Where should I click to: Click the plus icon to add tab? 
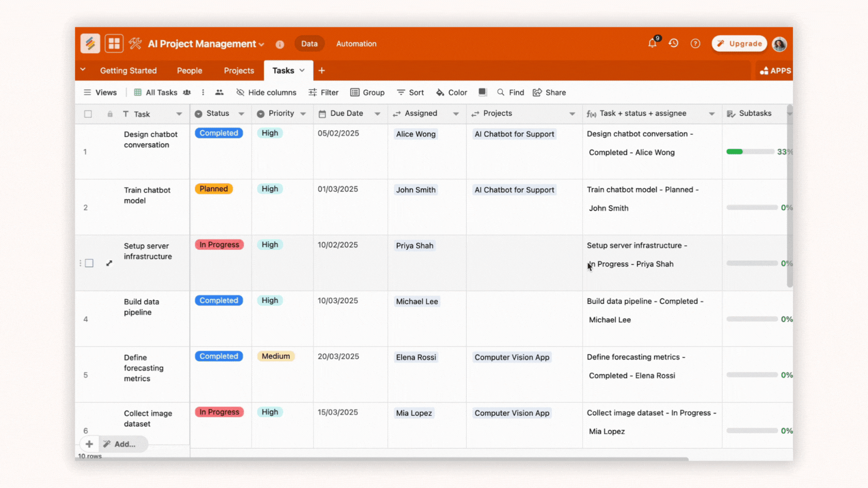[321, 71]
